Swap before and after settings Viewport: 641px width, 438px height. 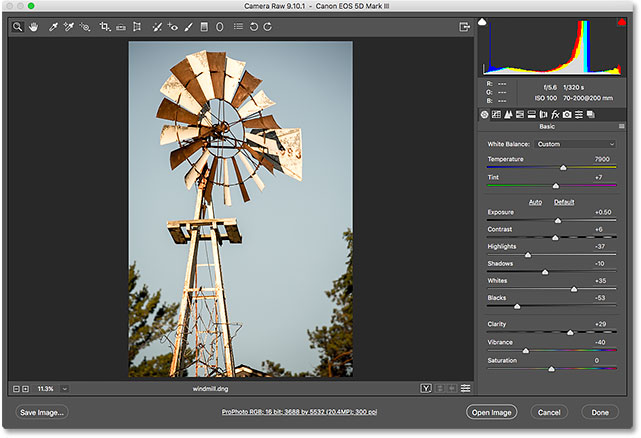point(440,389)
